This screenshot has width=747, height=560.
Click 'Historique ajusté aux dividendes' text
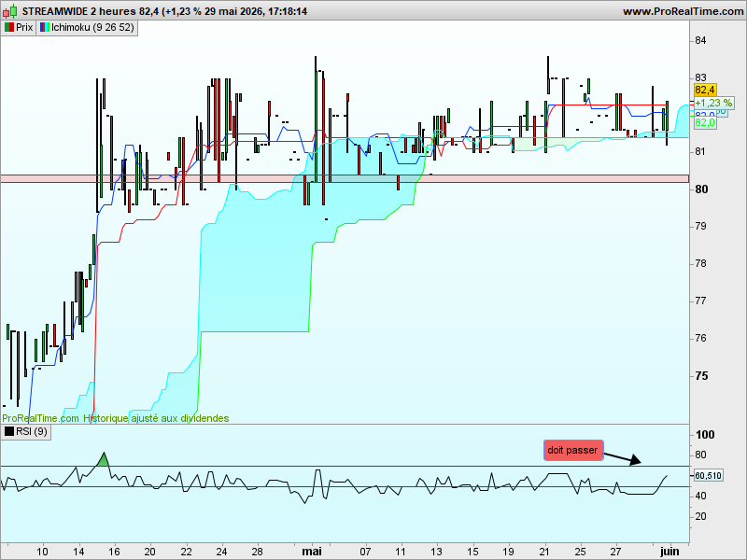click(x=156, y=418)
